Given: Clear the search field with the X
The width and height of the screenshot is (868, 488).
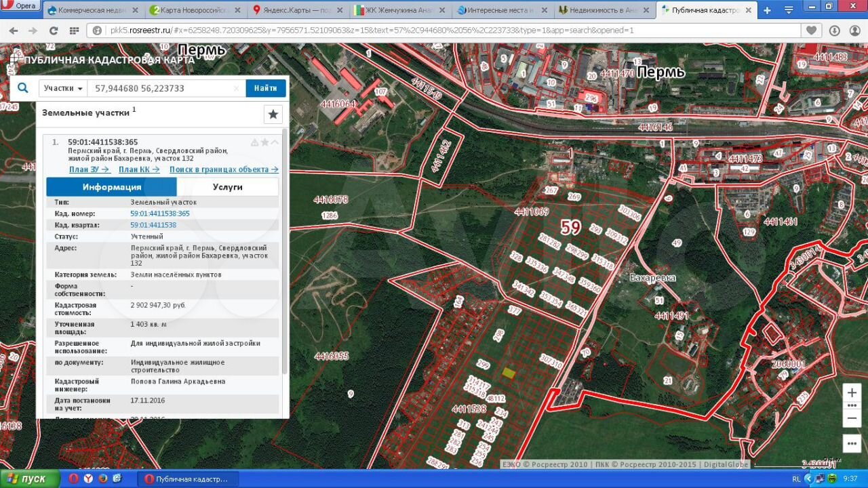Looking at the screenshot, I should pos(236,88).
